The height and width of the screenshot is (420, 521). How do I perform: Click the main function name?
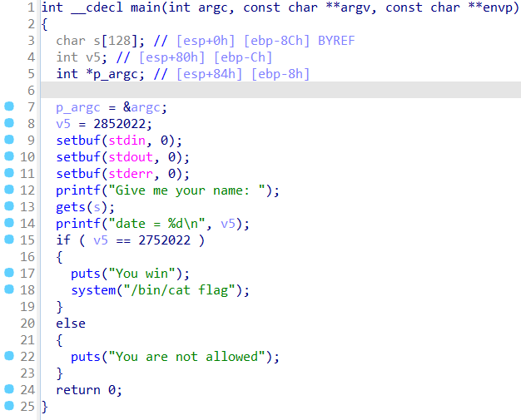[146, 7]
